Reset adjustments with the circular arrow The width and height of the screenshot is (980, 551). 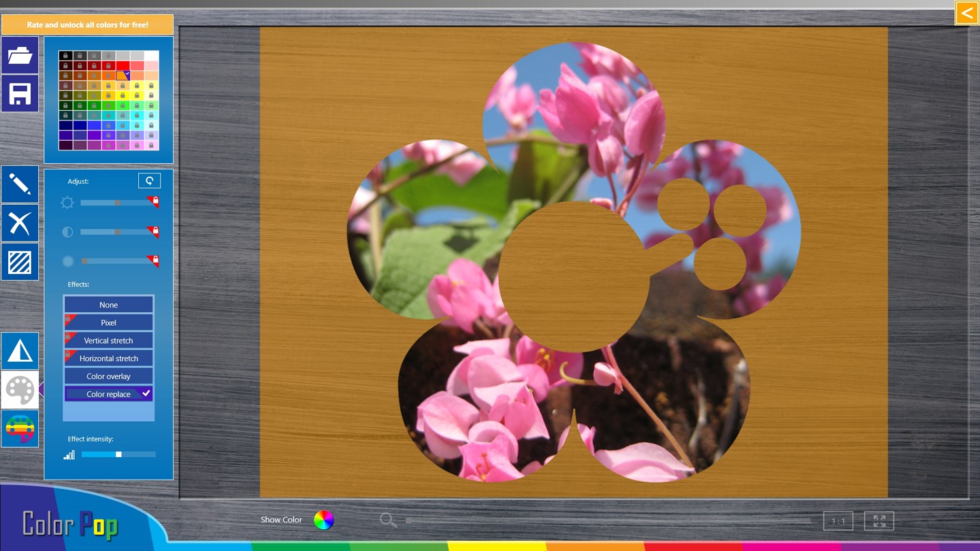tap(149, 180)
